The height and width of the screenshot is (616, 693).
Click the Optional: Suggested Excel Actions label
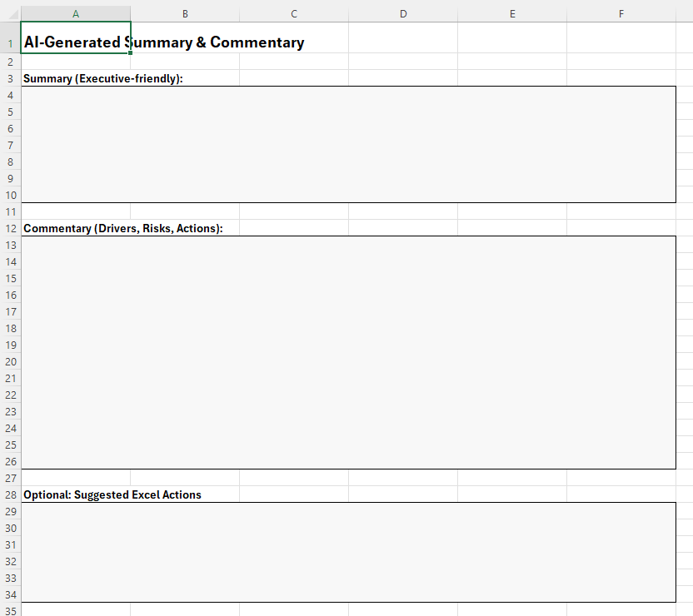click(112, 495)
